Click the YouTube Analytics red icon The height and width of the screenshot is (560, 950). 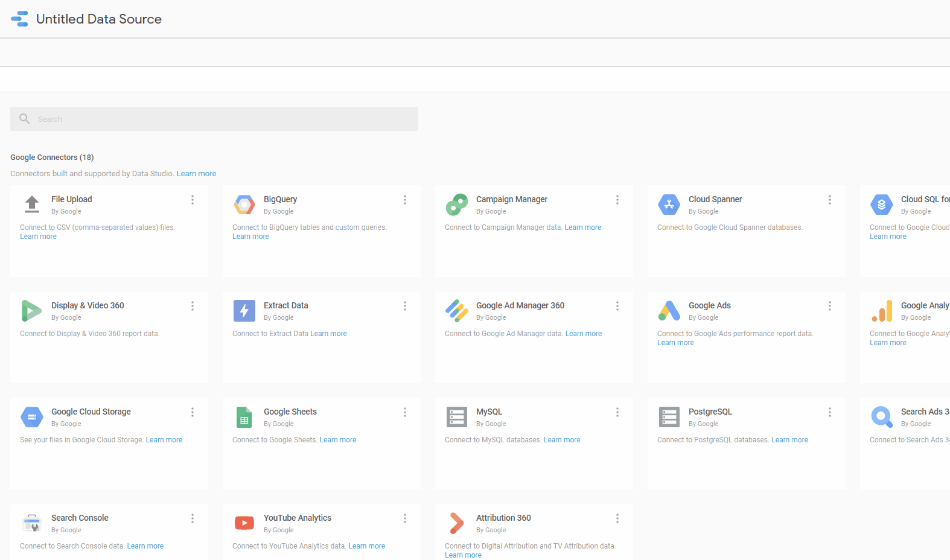click(x=244, y=523)
